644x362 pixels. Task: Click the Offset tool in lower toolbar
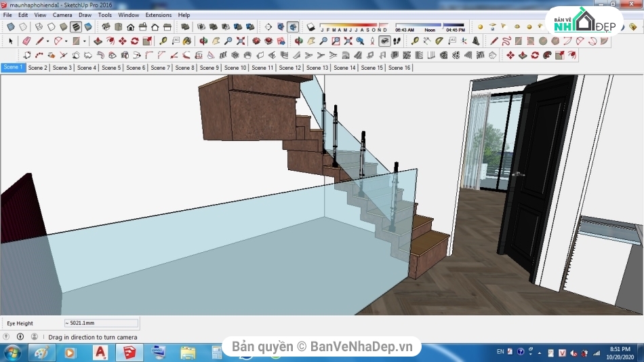[x=571, y=55]
